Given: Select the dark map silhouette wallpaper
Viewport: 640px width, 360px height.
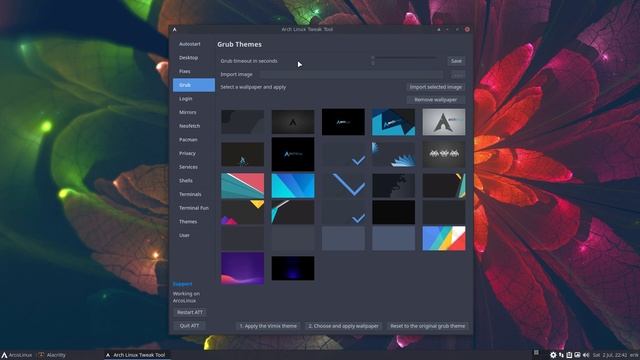Looking at the screenshot, I should pyautogui.click(x=393, y=186).
